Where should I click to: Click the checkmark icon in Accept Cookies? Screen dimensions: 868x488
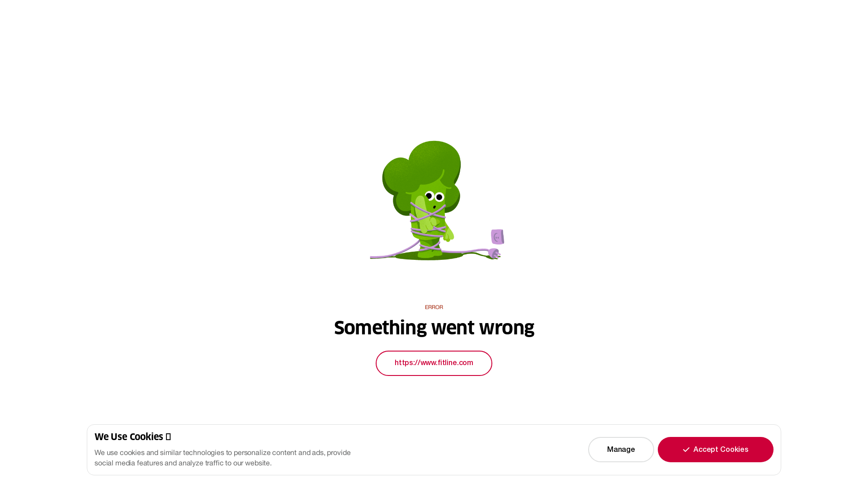click(686, 450)
